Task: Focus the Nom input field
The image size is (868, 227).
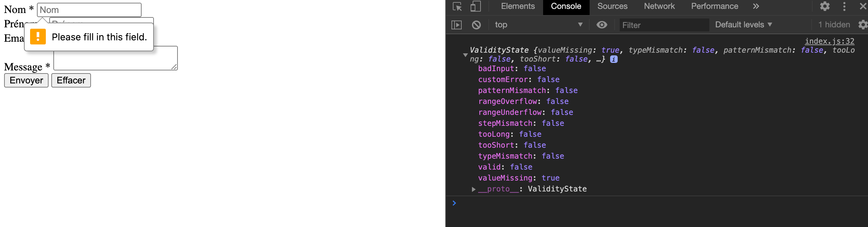Action: click(89, 10)
